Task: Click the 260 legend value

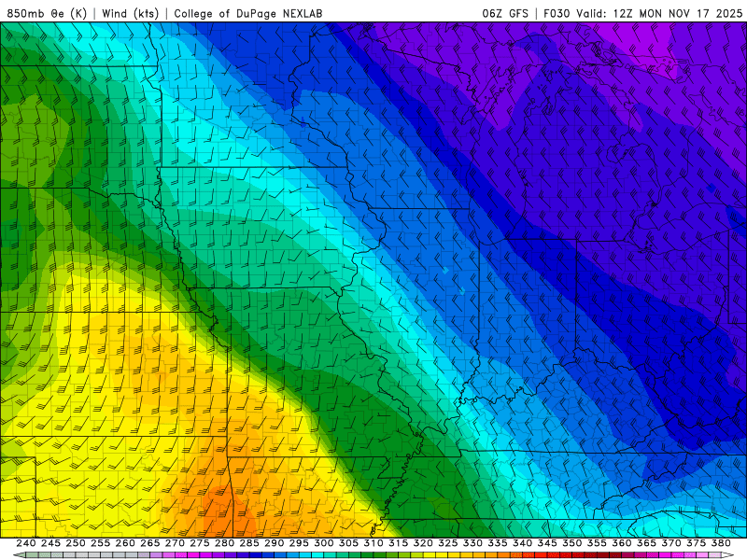Action: point(125,543)
